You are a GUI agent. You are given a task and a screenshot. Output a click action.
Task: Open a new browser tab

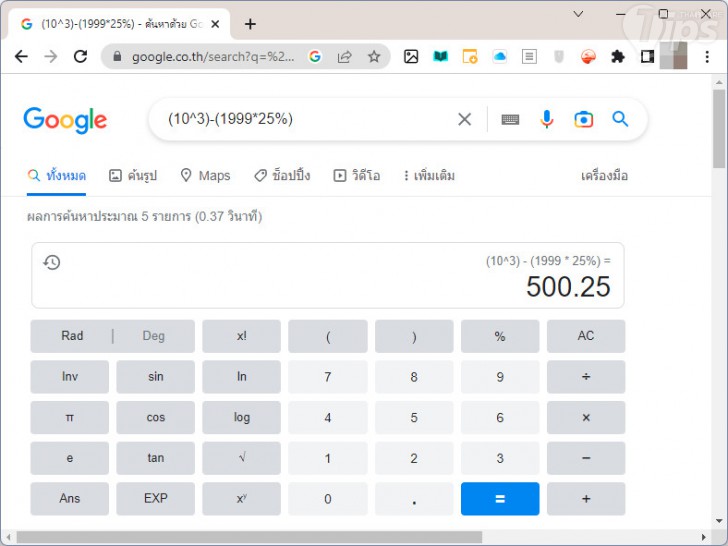[x=250, y=24]
